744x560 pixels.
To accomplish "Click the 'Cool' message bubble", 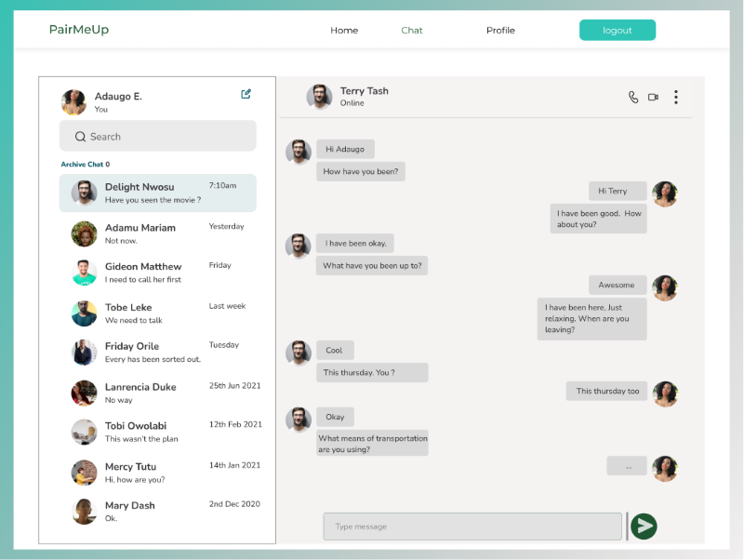I will (x=335, y=351).
